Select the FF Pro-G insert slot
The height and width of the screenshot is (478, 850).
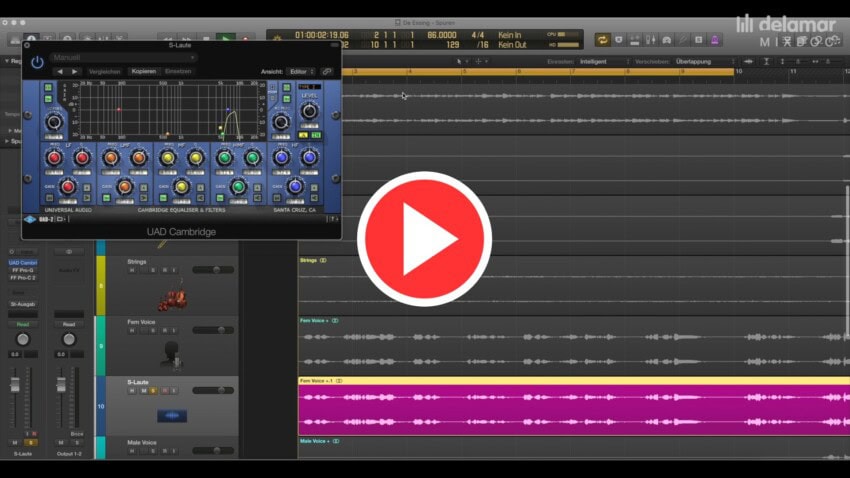click(23, 270)
